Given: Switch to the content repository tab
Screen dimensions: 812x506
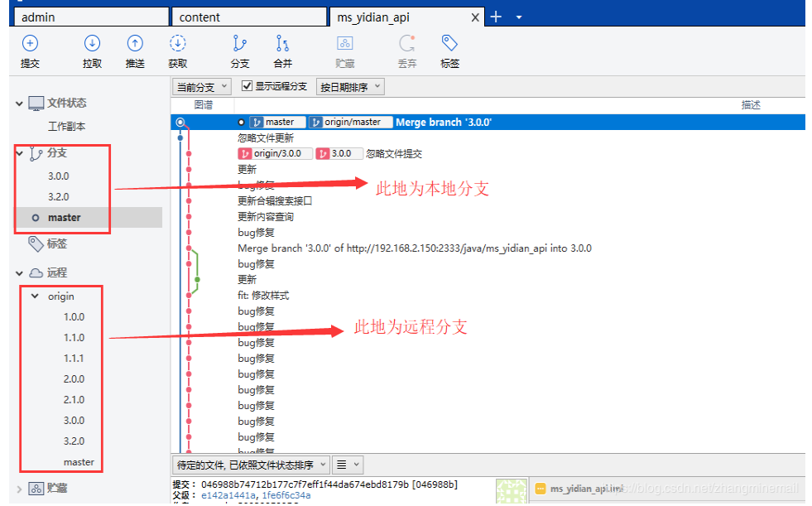Looking at the screenshot, I should [248, 17].
